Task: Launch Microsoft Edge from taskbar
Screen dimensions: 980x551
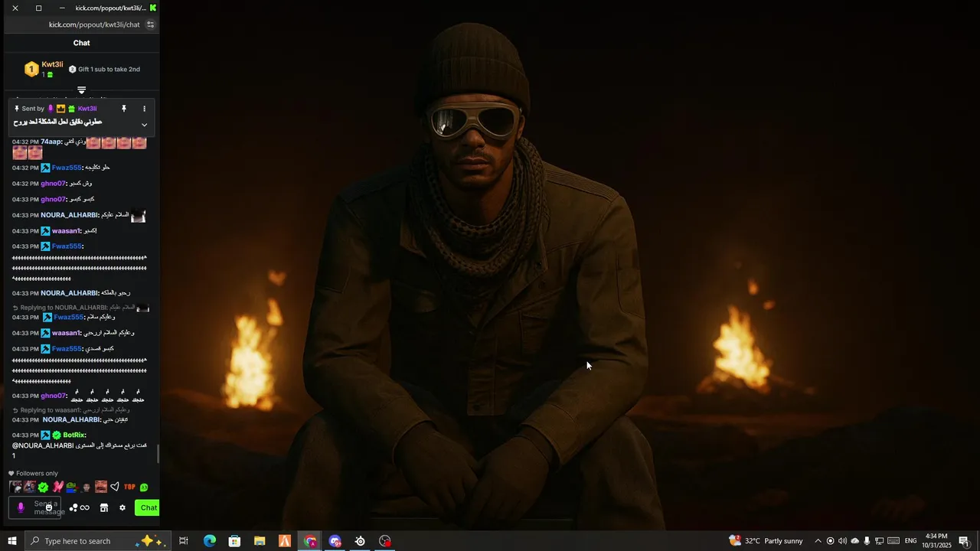Action: [209, 541]
